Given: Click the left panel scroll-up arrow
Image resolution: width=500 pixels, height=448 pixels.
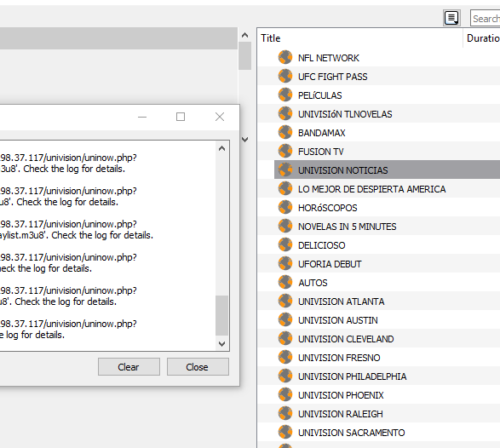Looking at the screenshot, I should 244,35.
